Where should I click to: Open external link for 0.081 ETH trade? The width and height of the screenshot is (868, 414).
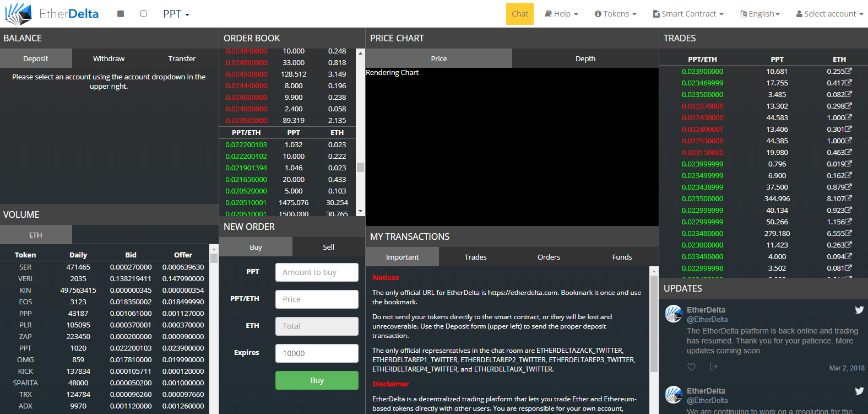tap(849, 268)
